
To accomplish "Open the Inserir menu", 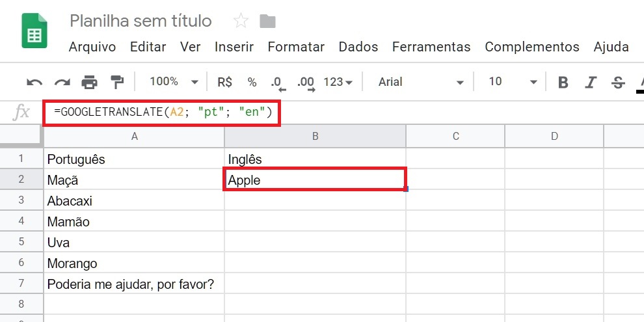I will pyautogui.click(x=234, y=47).
